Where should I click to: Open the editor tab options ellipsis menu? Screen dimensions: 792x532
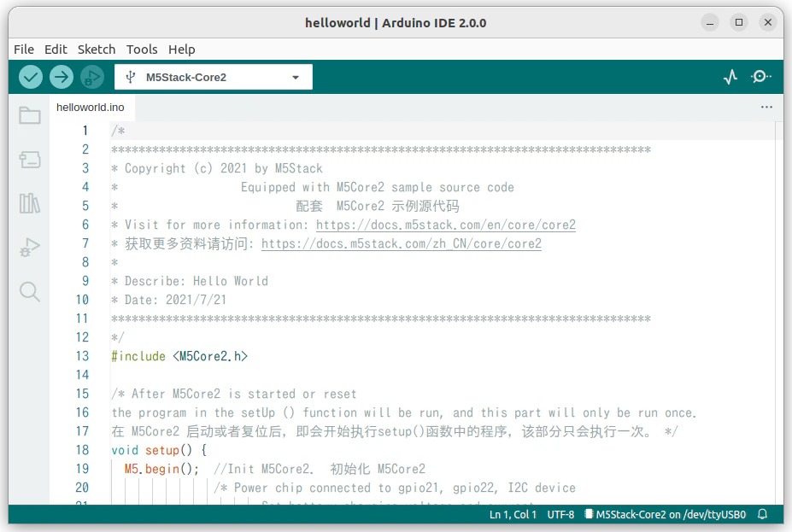766,107
